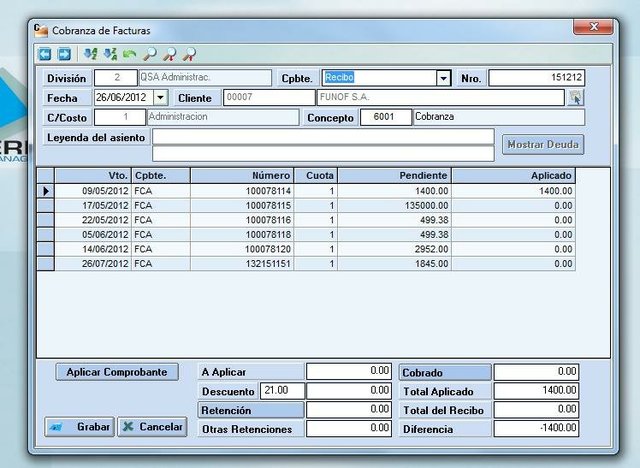Click the Cobrado label button
Viewport: 640px width, 468px height.
point(445,373)
